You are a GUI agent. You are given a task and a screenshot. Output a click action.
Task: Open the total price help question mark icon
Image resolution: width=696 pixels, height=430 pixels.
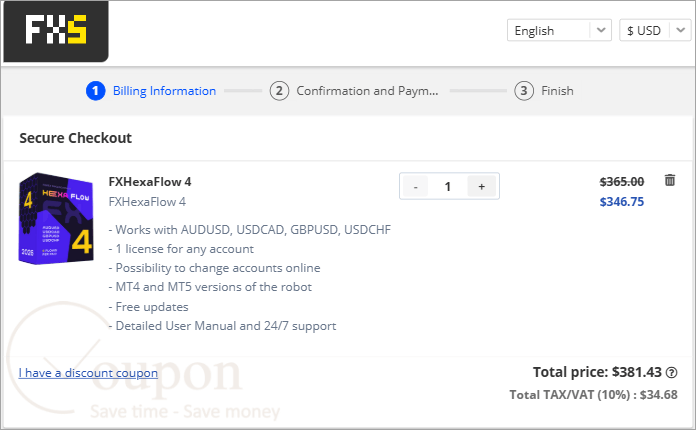[x=672, y=373]
